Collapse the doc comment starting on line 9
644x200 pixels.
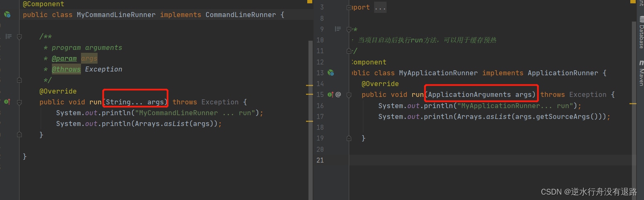click(349, 29)
